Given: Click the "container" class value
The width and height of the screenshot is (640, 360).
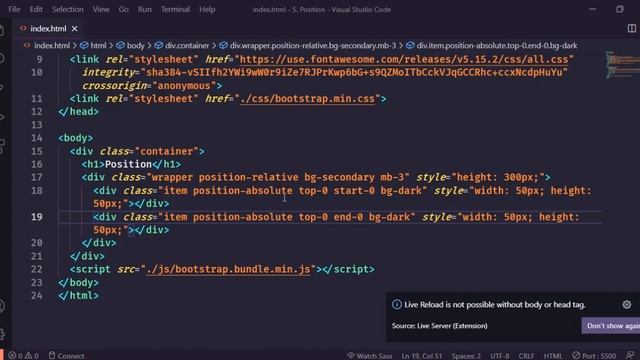Looking at the screenshot, I should (167, 151).
